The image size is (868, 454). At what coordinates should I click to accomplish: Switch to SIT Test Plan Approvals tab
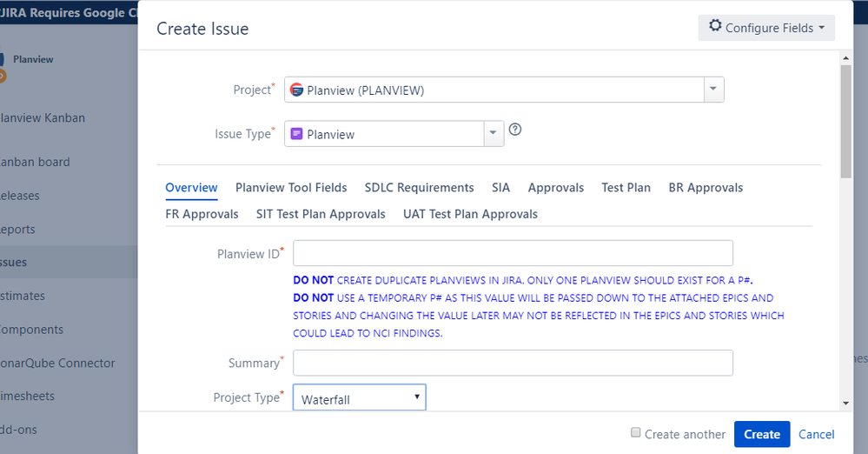321,214
